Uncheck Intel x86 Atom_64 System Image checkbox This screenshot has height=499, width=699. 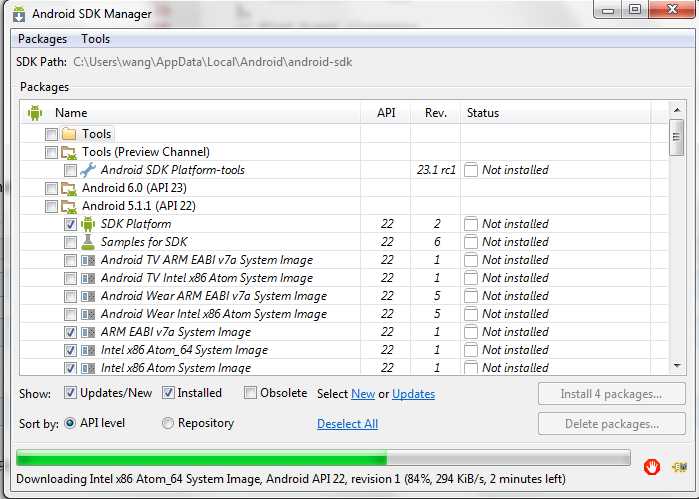pyautogui.click(x=70, y=350)
